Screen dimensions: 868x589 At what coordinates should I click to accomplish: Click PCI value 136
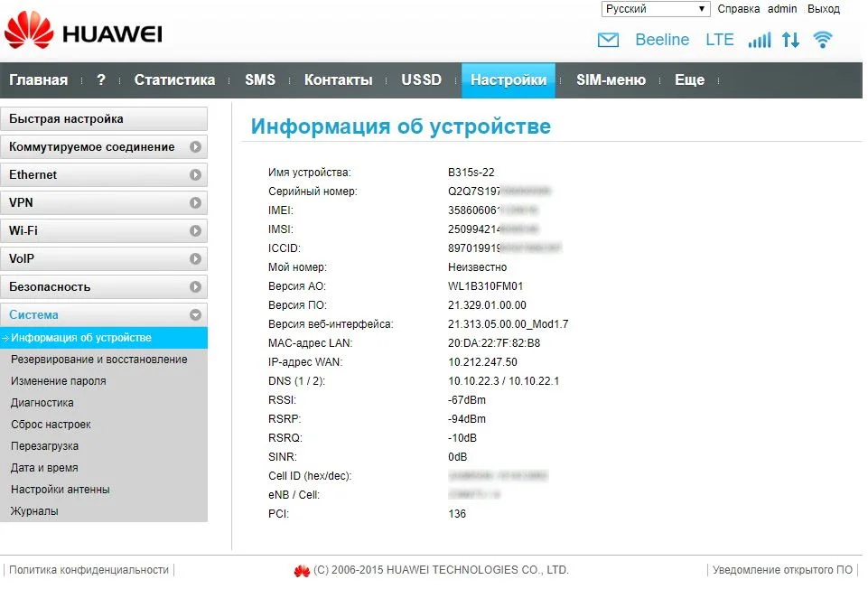coord(457,514)
